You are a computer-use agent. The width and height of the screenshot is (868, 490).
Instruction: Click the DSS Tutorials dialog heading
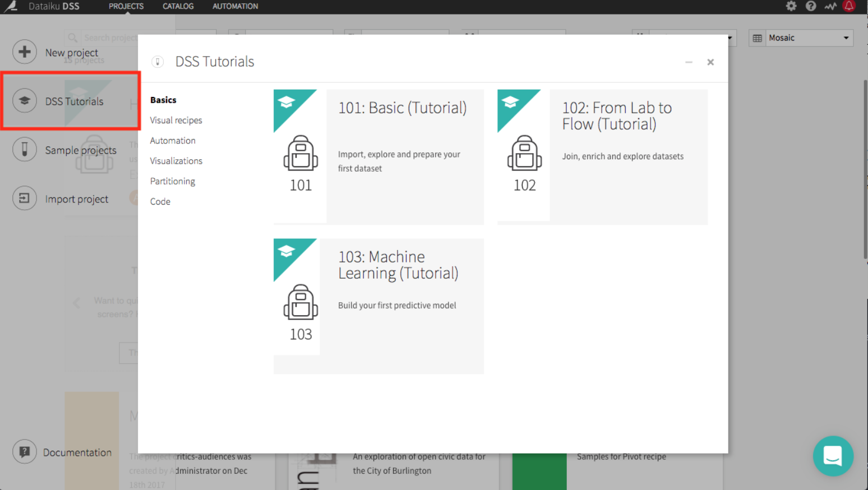coord(215,62)
